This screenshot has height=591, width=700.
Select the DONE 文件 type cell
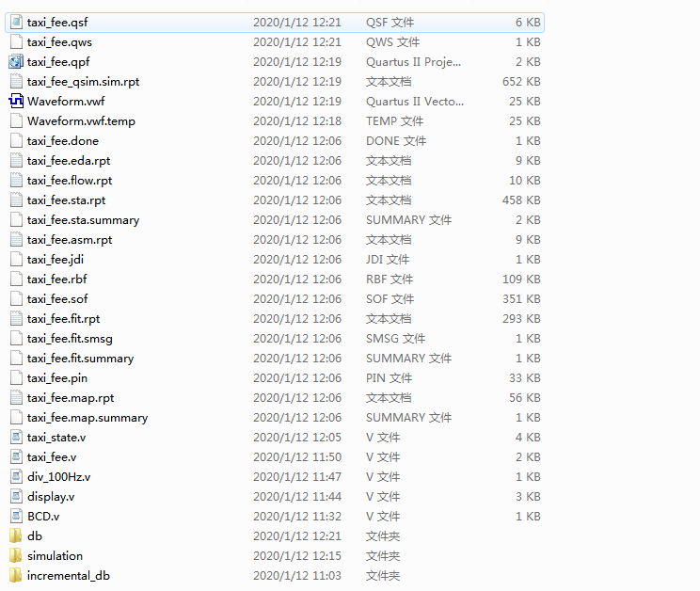pyautogui.click(x=396, y=140)
